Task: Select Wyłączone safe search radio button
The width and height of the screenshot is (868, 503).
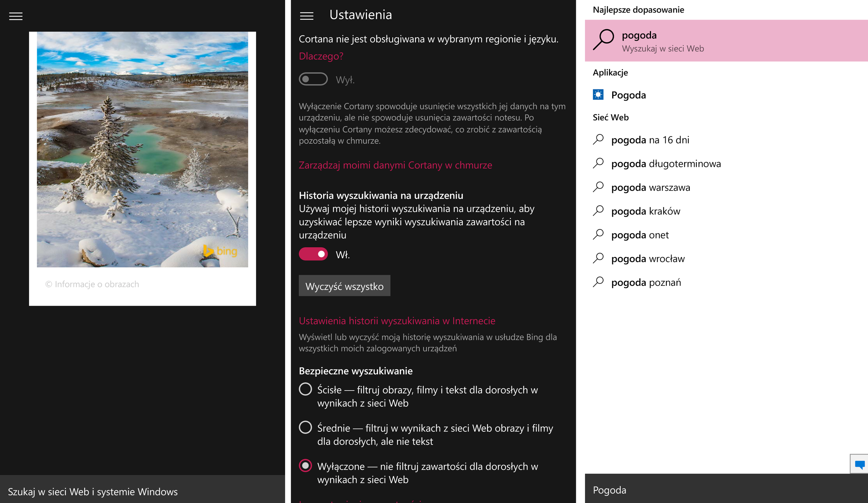Action: click(x=305, y=466)
